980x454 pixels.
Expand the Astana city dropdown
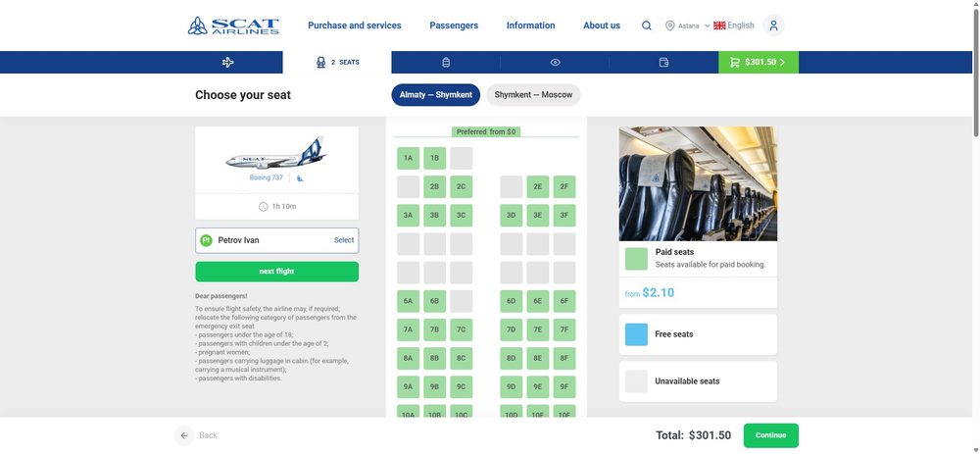[688, 25]
